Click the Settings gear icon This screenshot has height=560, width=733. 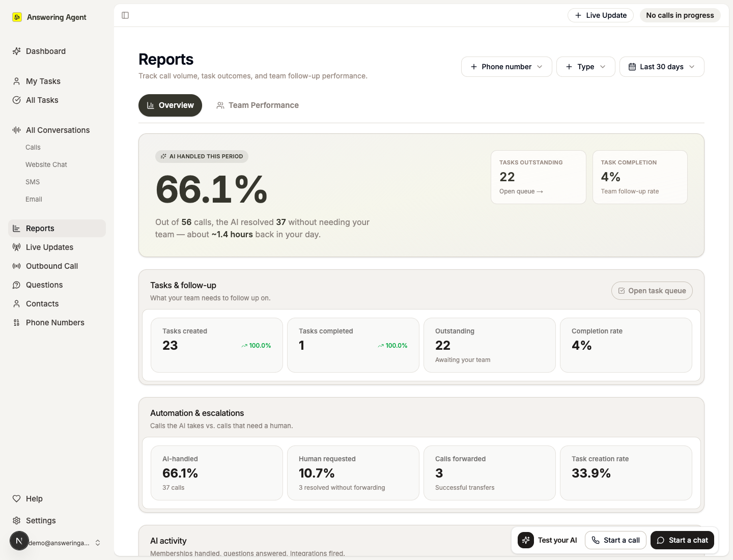(16, 521)
